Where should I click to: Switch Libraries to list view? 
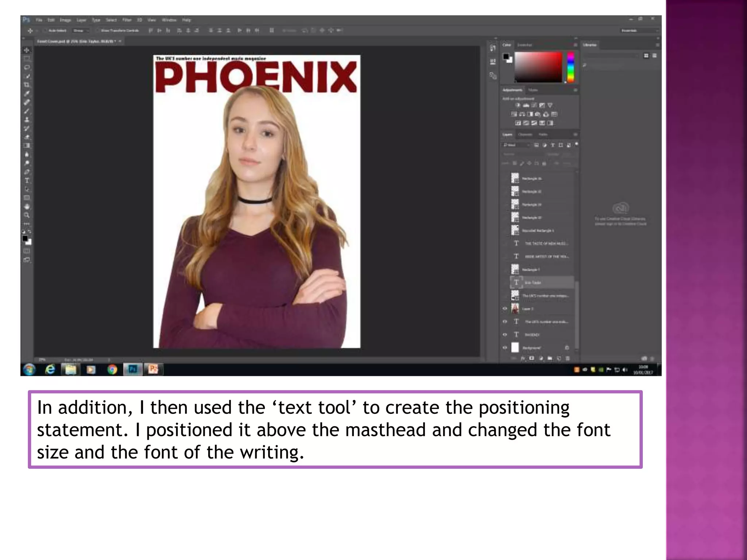pos(654,56)
